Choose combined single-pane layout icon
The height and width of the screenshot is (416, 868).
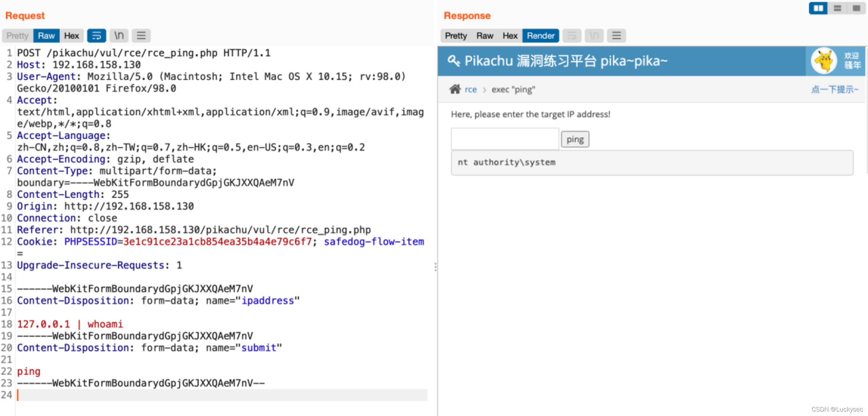856,8
